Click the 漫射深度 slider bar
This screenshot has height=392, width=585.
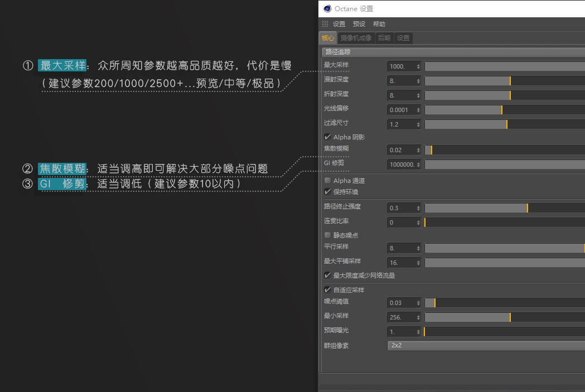[505, 81]
